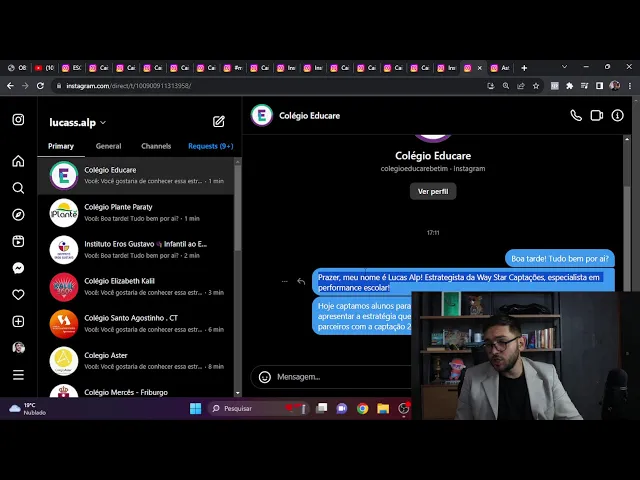The image size is (640, 480).
Task: Open Colégio Mercês - Friburgo conversation
Action: tap(136, 390)
